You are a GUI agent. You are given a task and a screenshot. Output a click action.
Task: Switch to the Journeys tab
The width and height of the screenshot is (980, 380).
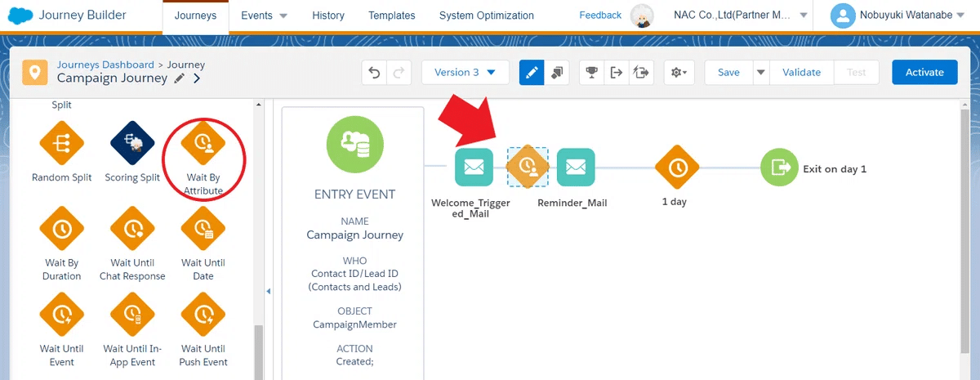click(196, 16)
